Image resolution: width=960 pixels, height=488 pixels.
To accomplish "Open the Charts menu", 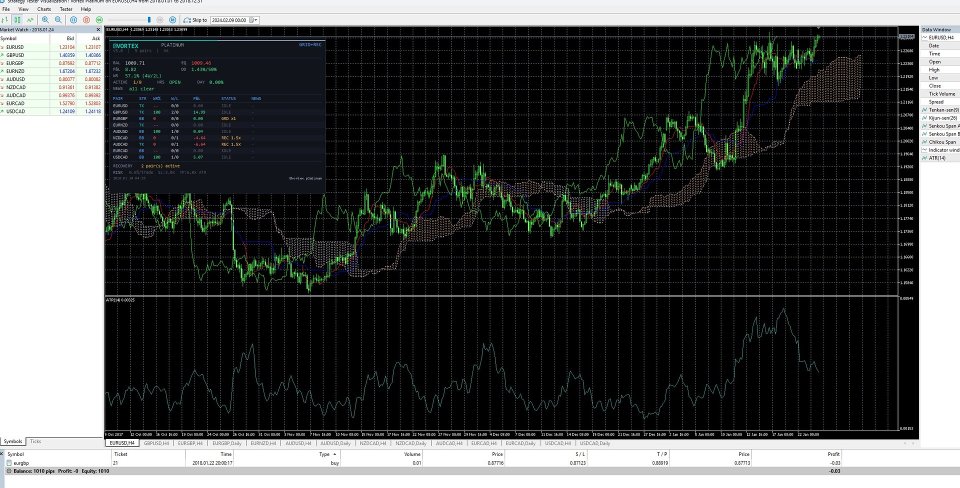I will click(44, 9).
